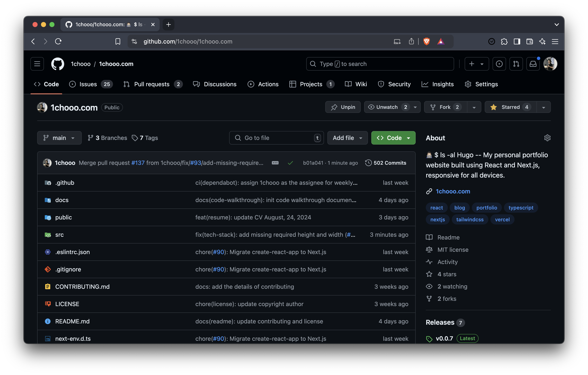588x375 pixels.
Task: Toggle the Unwatch button dropdown arrow
Action: point(415,107)
